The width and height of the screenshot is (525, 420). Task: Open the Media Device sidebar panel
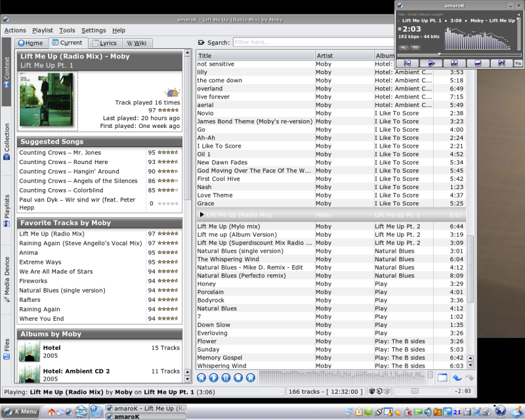pos(7,280)
